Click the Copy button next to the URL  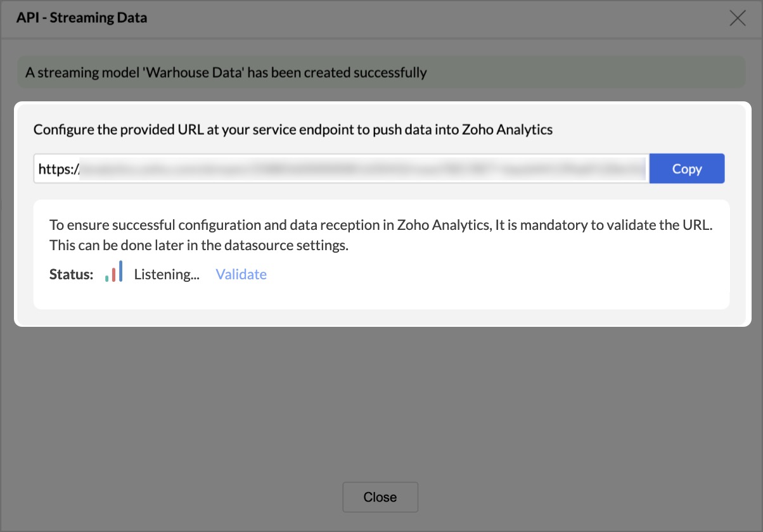pos(687,169)
